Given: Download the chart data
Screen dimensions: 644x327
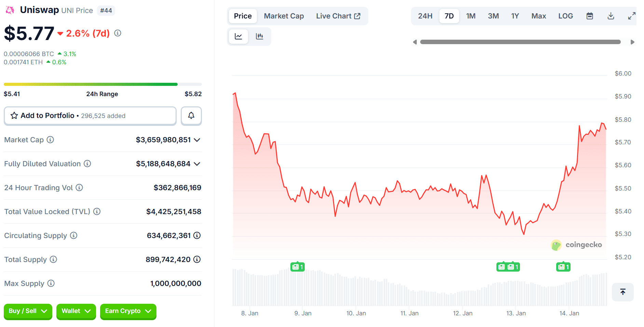Looking at the screenshot, I should [x=611, y=16].
